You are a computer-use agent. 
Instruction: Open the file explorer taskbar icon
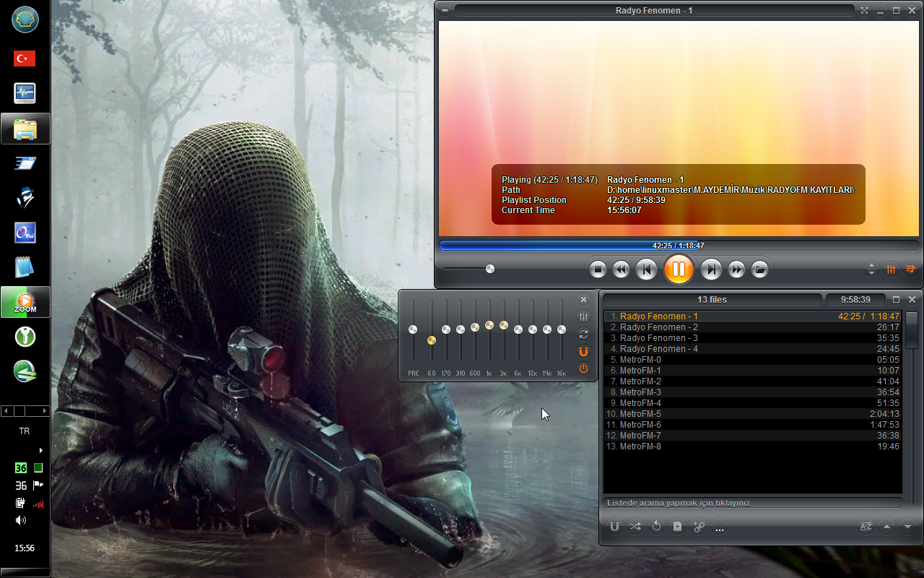(25, 129)
